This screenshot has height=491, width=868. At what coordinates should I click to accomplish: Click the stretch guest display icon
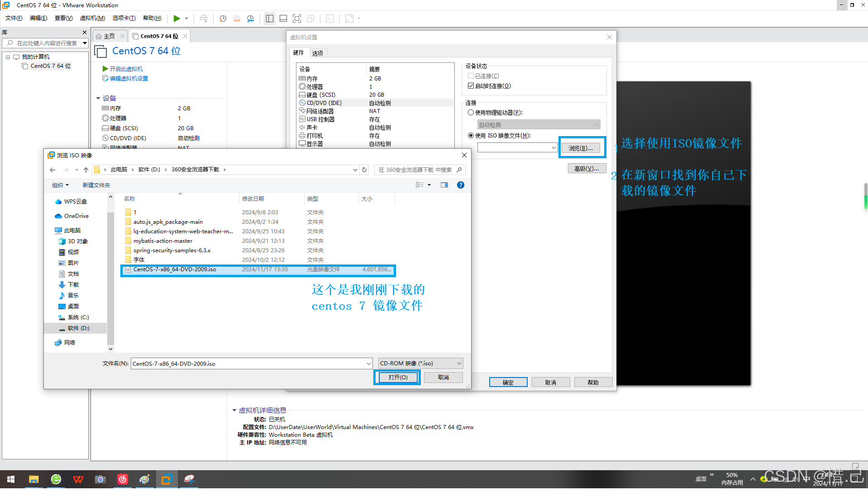(349, 19)
